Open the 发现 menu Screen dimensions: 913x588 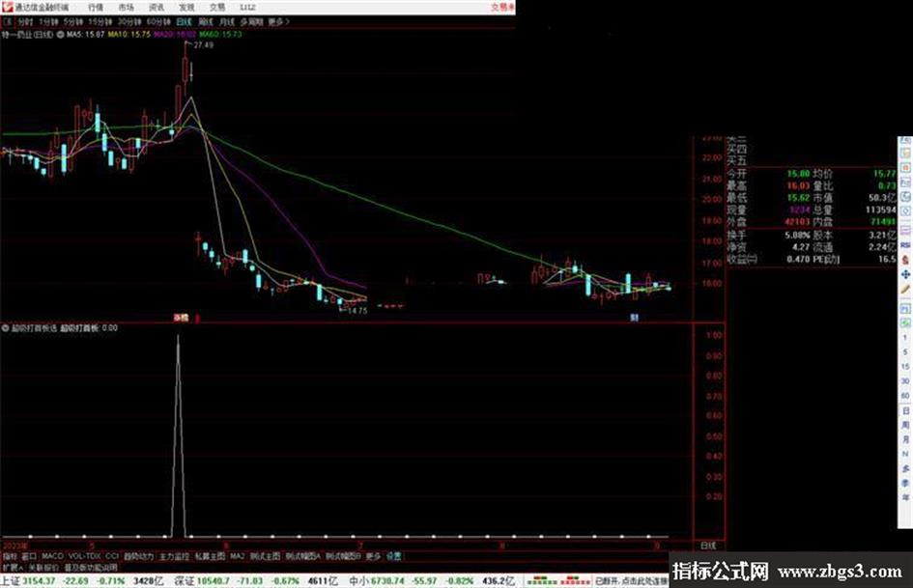[186, 8]
